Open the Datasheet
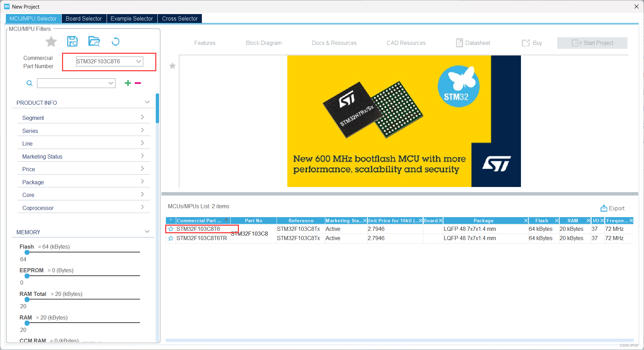Viewport: 644px width, 350px height. pyautogui.click(x=473, y=43)
